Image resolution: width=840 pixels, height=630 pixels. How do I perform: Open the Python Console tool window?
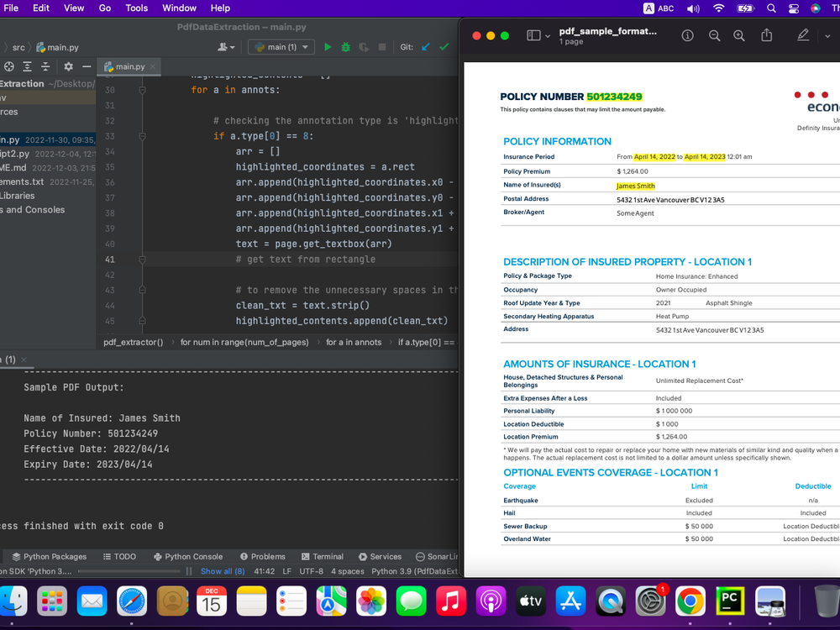[188, 556]
